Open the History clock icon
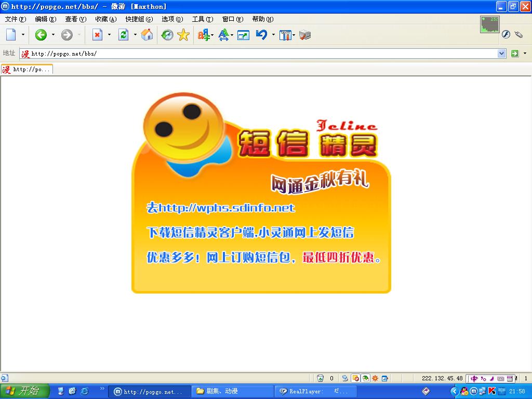The height and width of the screenshot is (399, 532). (167, 35)
